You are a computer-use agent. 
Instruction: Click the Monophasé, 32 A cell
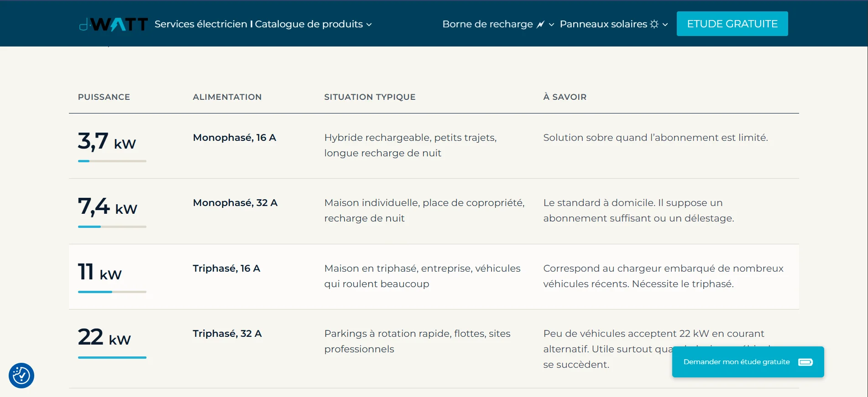[235, 203]
